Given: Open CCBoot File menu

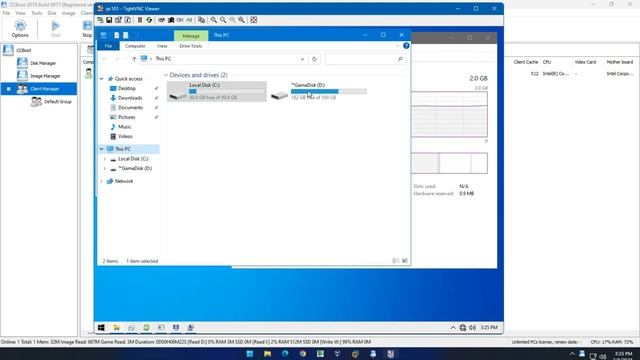Looking at the screenshot, I should click(x=6, y=13).
